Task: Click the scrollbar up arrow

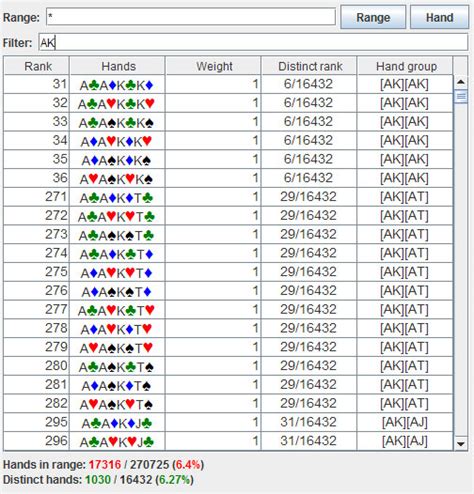Action: (461, 82)
